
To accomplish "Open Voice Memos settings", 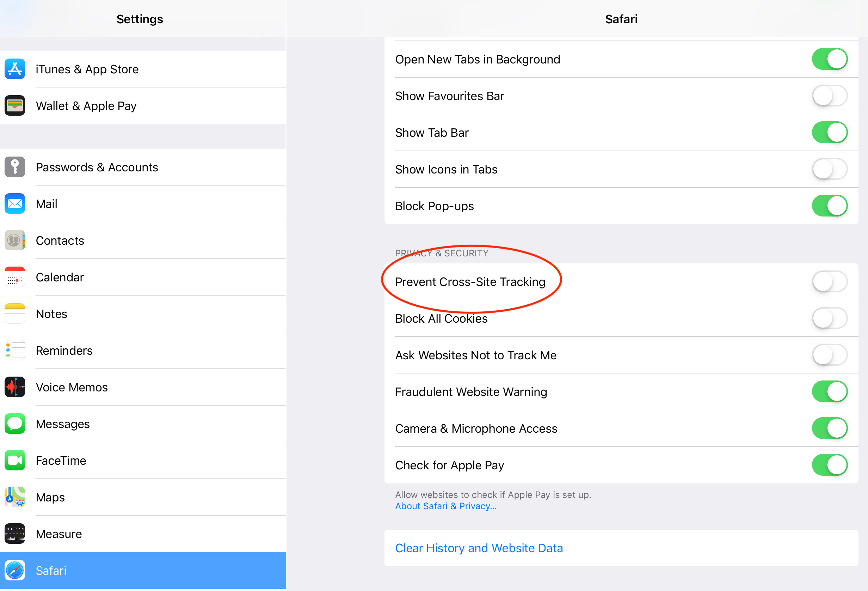I will click(143, 387).
